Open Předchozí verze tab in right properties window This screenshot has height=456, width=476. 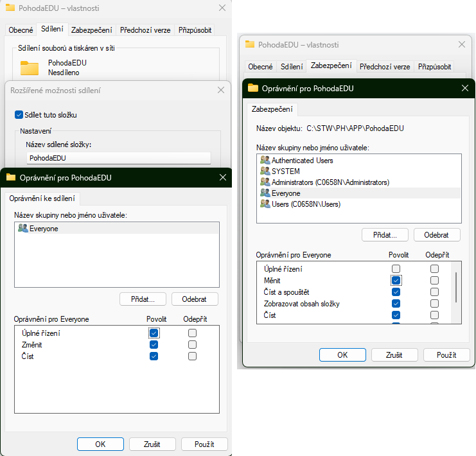(x=385, y=67)
